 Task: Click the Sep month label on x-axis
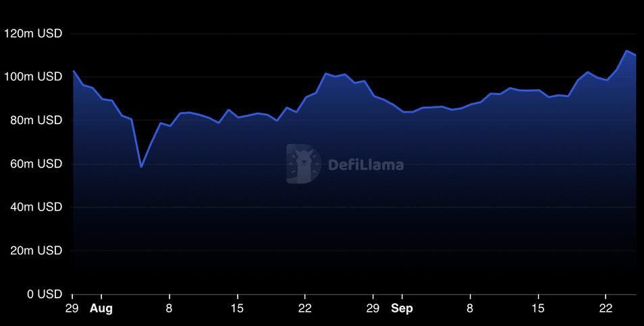click(x=402, y=308)
